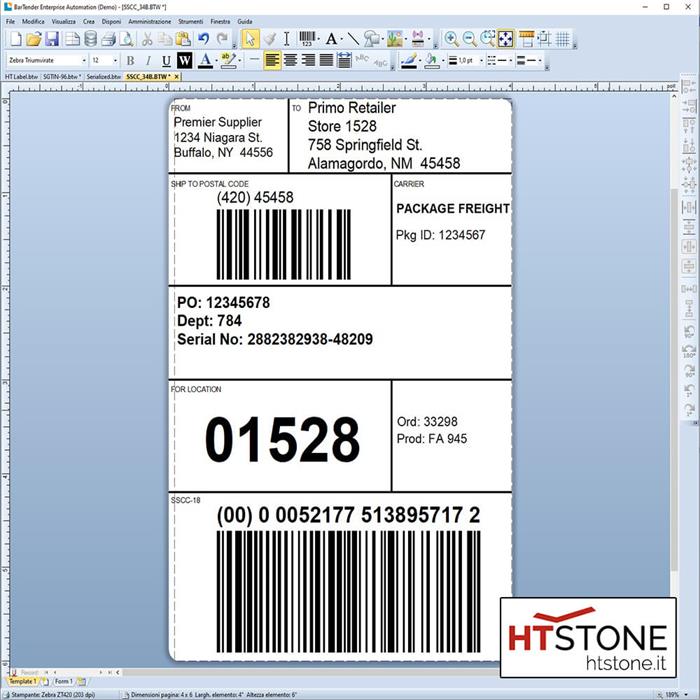Open the Strumenti menu
700x700 pixels.
pos(191,21)
